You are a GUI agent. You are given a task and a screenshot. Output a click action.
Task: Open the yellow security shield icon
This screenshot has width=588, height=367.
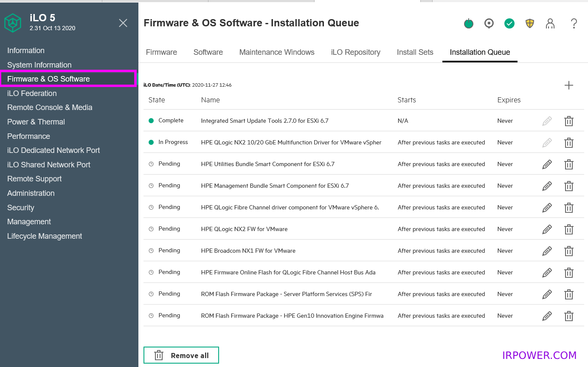[x=530, y=23]
